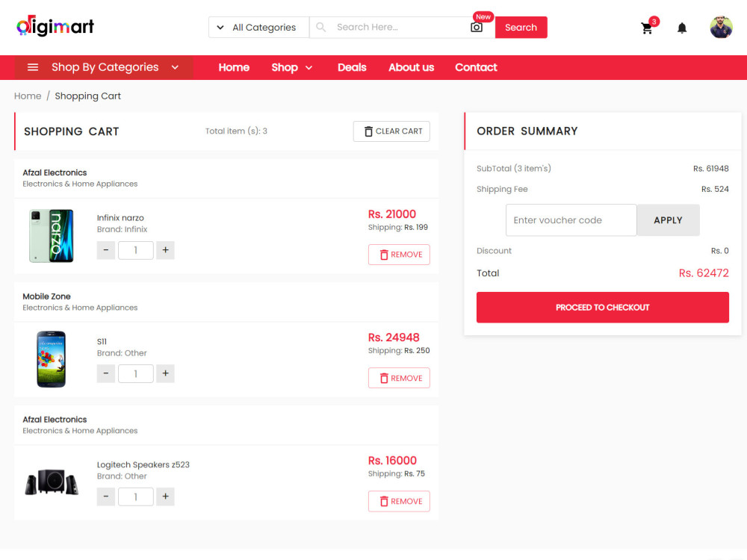Screen dimensions: 747x560
Task: Open the S11 phone product image
Action: (52, 359)
